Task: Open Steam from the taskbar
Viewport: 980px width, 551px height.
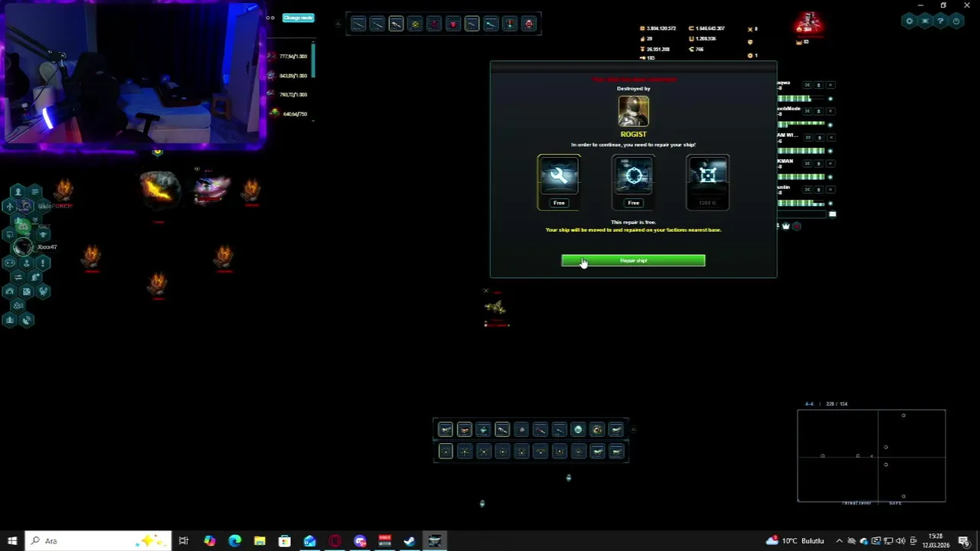Action: (x=410, y=541)
